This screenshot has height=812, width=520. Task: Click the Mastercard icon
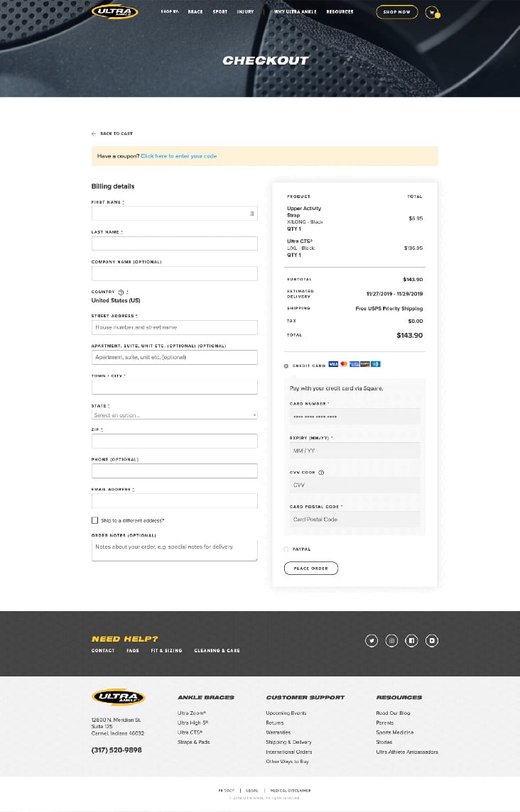pos(344,364)
